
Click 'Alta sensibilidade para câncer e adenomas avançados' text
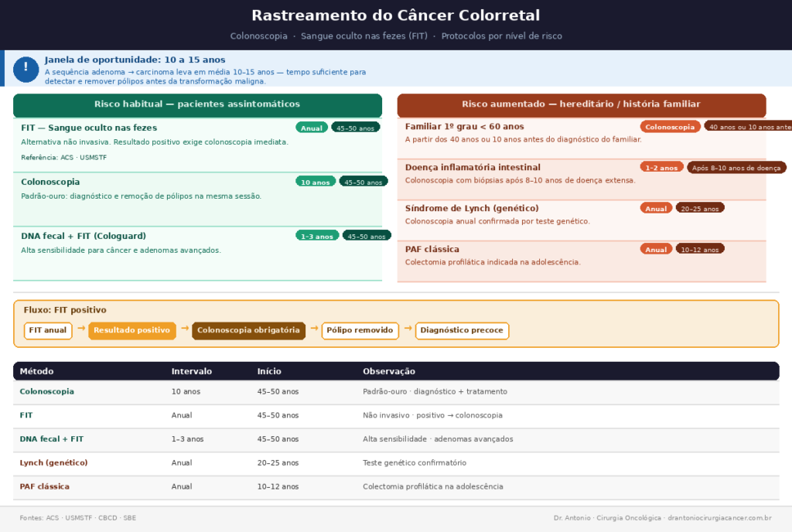[121, 250]
